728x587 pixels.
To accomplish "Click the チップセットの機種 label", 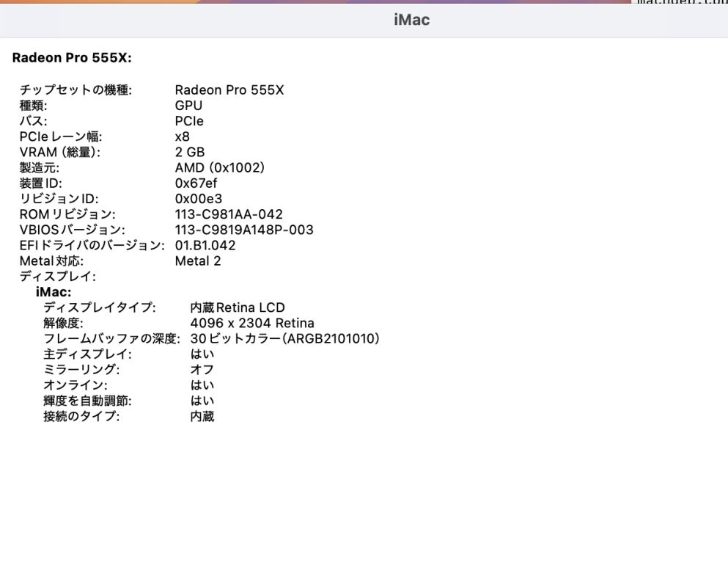I will (76, 90).
